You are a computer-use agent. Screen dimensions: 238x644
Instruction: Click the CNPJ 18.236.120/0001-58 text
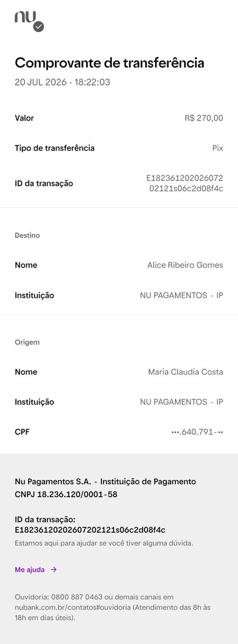click(66, 495)
